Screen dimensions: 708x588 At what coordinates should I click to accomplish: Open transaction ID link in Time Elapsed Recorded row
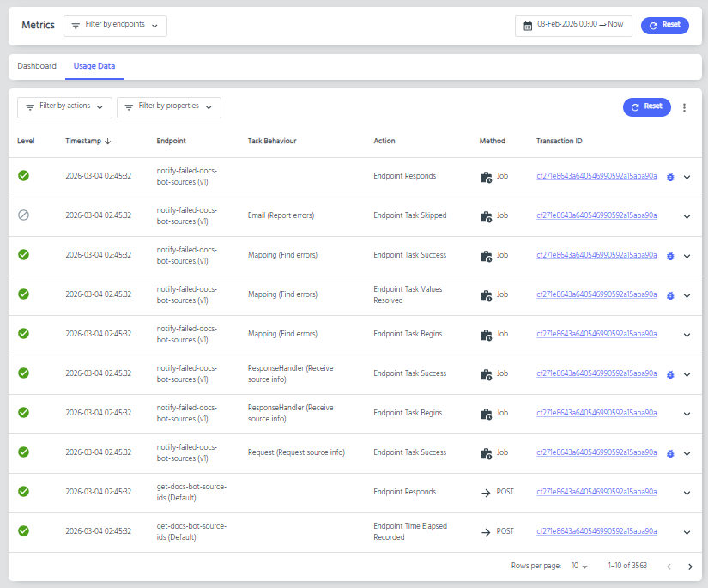[596, 531]
